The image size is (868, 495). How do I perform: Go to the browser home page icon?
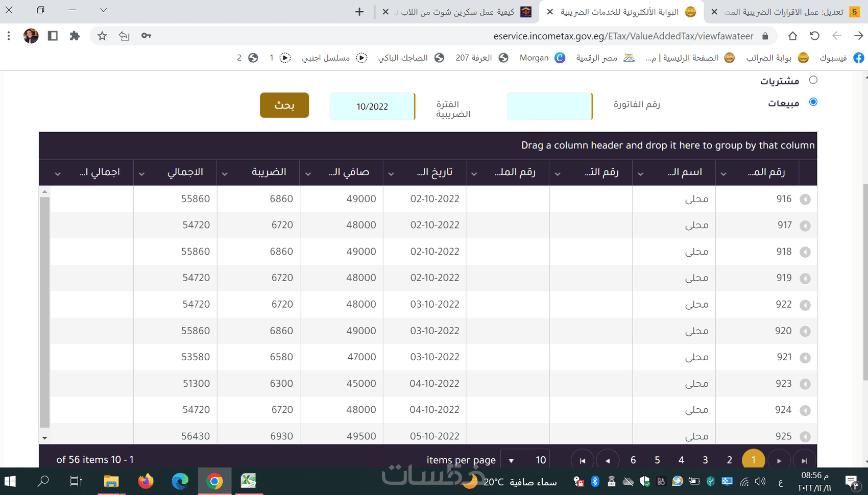coord(792,36)
